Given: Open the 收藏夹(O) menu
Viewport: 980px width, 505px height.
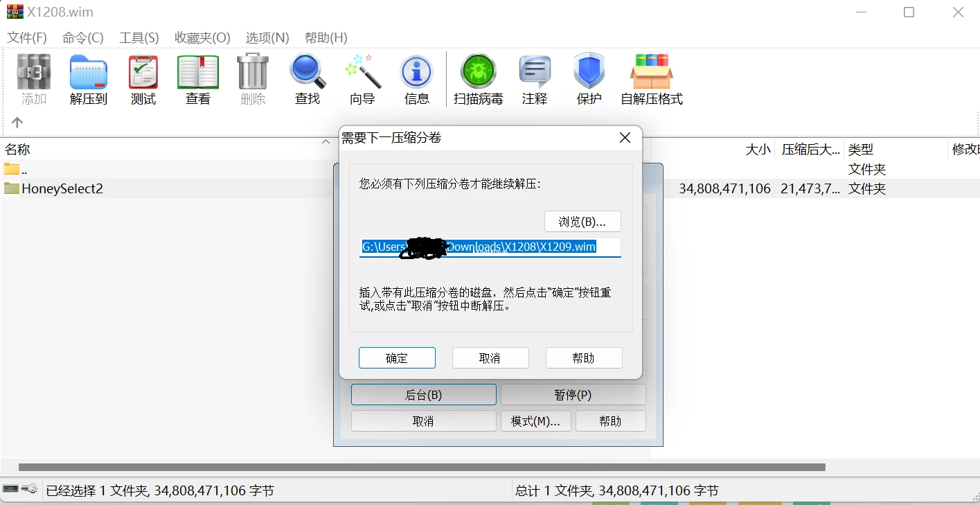Looking at the screenshot, I should 202,37.
